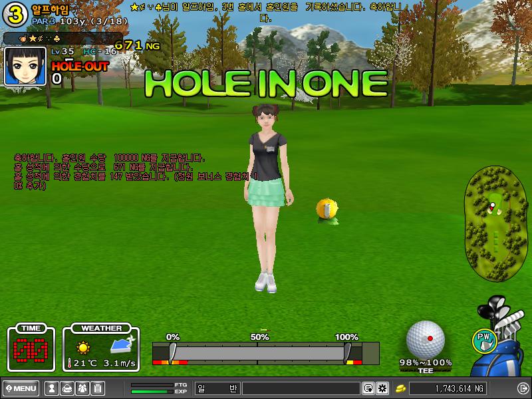Click the 3.1m/s wind speed reading
532x399 pixels.
120,363
